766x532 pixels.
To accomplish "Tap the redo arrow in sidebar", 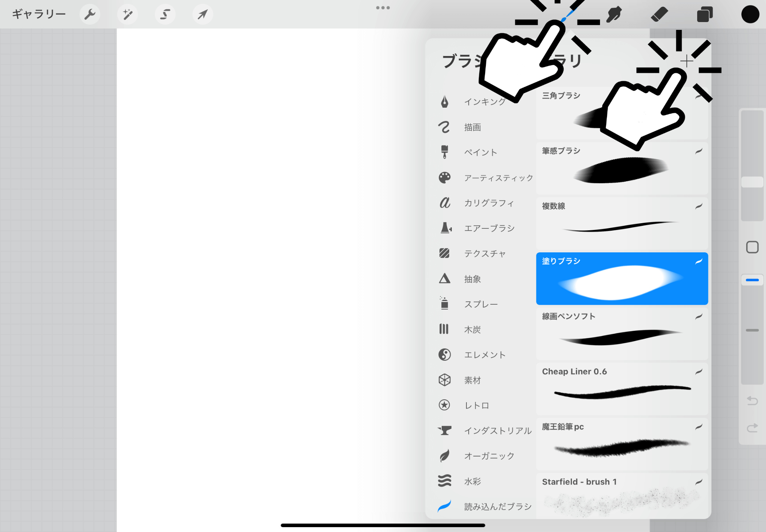I will 752,428.
